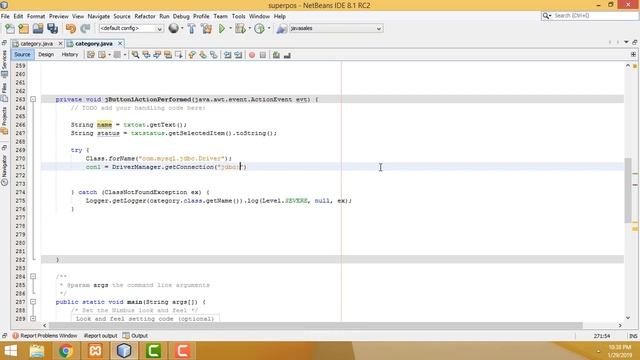Screen dimensions: 640x360
Task: Click the browser globe icon
Action: tap(173, 28)
